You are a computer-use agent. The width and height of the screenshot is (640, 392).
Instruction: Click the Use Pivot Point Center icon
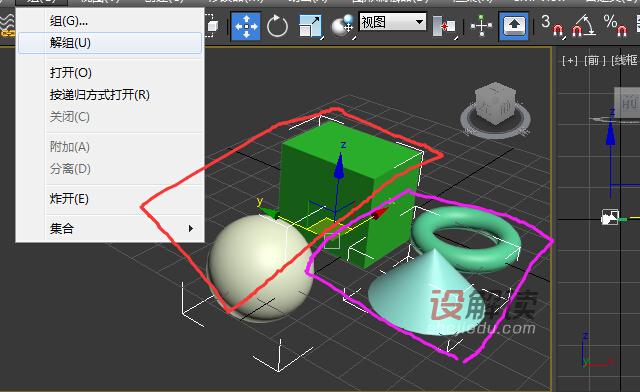click(x=444, y=27)
